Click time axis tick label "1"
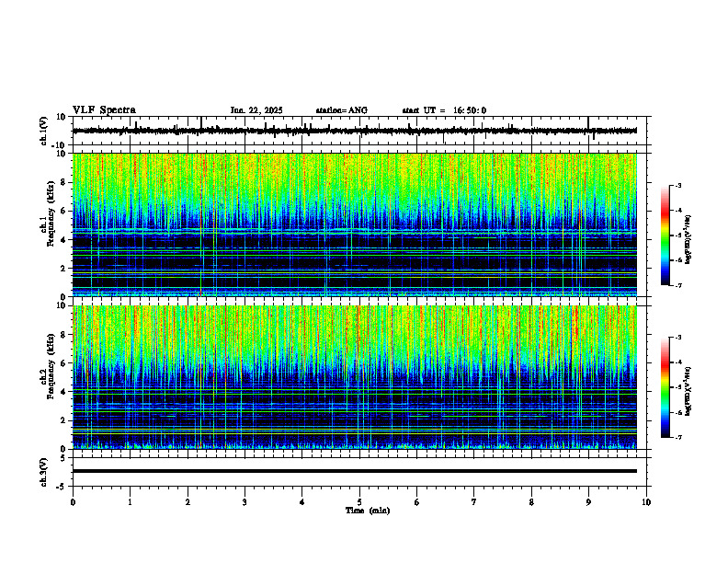The height and width of the screenshot is (563, 728). click(x=130, y=502)
